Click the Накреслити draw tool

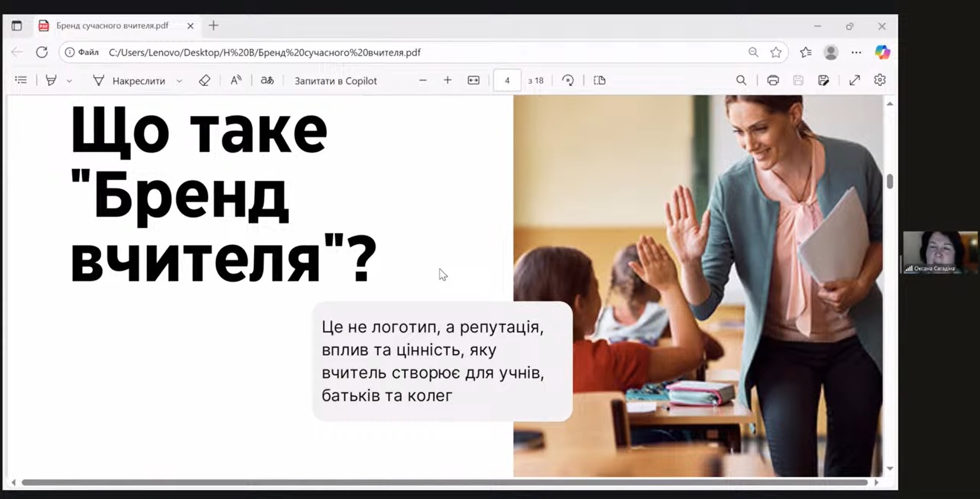[129, 81]
